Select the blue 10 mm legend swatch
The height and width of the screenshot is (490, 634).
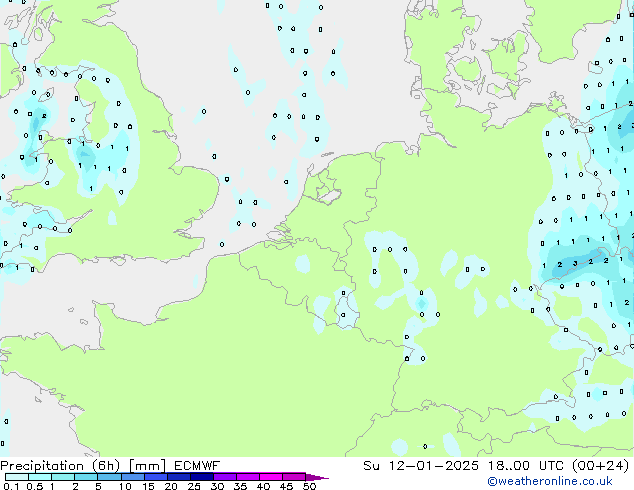click(133, 477)
